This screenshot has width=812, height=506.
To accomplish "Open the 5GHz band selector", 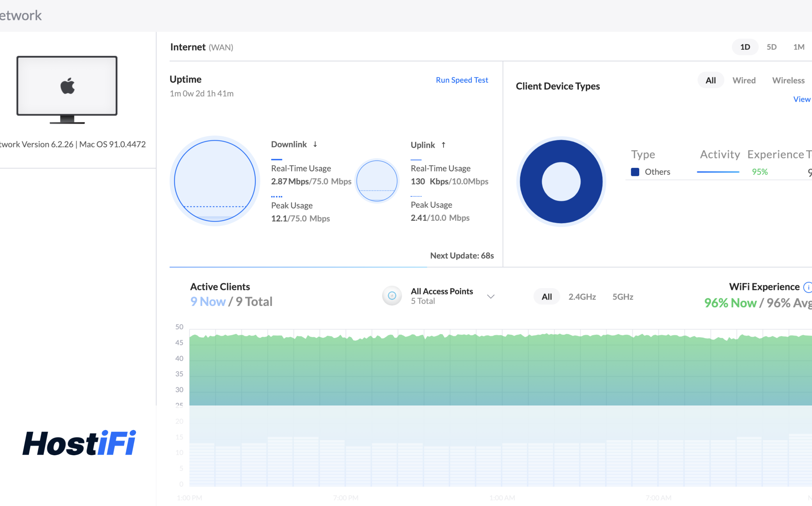I will pos(623,297).
